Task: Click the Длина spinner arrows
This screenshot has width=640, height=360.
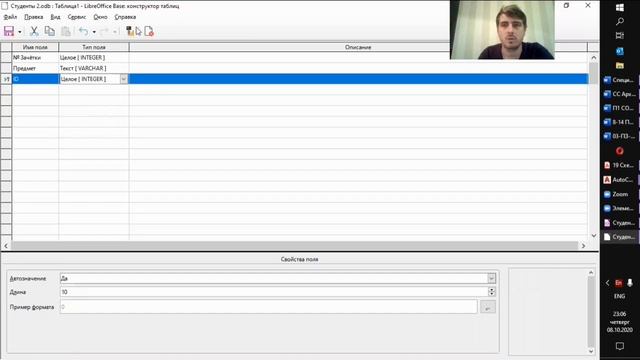Action: pos(491,292)
